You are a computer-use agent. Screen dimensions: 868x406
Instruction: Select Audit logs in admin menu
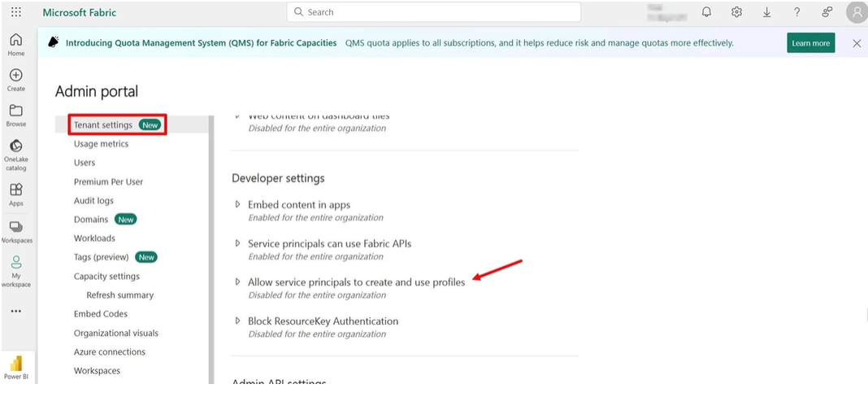tap(93, 200)
